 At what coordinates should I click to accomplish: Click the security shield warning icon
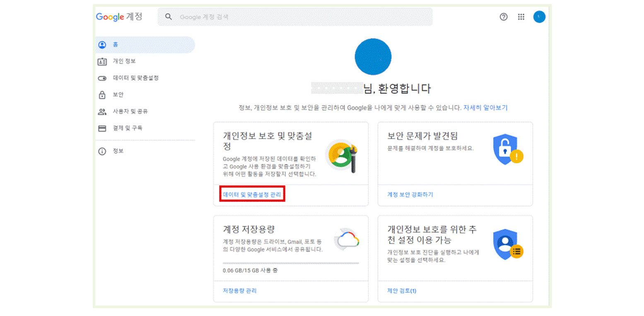pos(508,150)
